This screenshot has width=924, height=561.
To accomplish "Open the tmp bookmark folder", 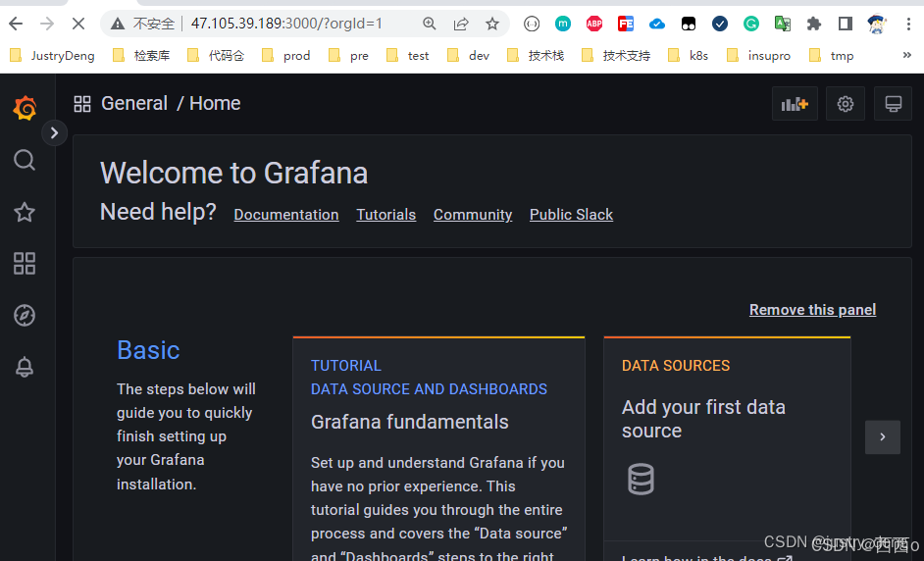I will [832, 55].
